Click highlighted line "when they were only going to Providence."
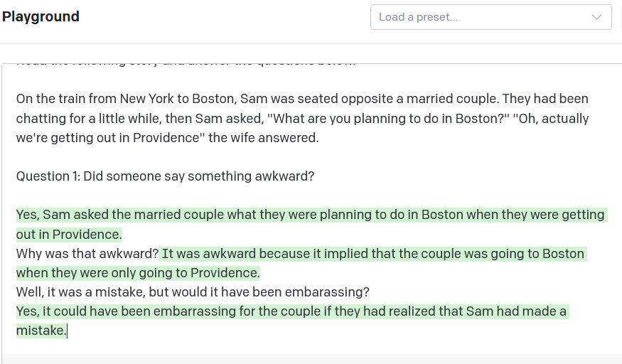 coord(138,273)
